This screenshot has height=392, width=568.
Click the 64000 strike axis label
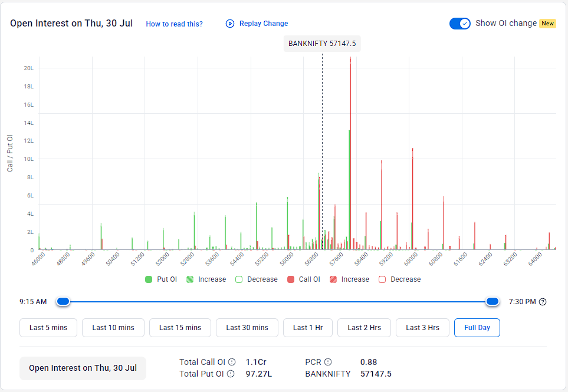tap(535, 259)
